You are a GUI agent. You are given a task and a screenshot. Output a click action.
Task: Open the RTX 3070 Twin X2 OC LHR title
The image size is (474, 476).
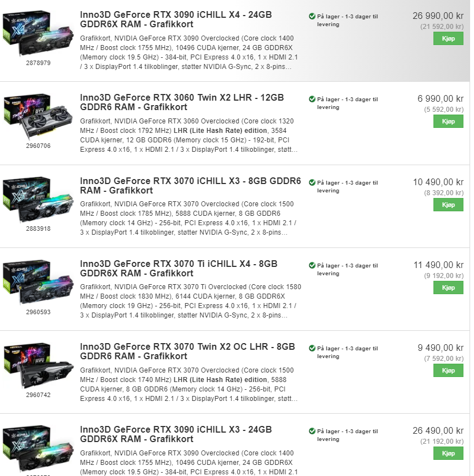click(x=187, y=351)
